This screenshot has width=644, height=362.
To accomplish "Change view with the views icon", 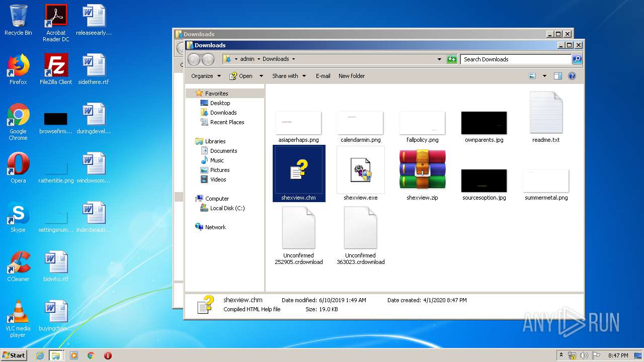I will pyautogui.click(x=532, y=76).
